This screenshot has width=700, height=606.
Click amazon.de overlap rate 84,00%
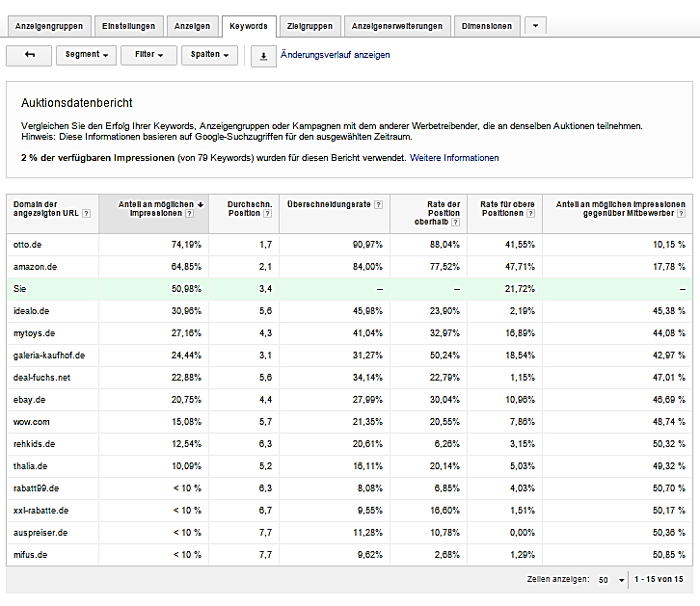coord(368,267)
